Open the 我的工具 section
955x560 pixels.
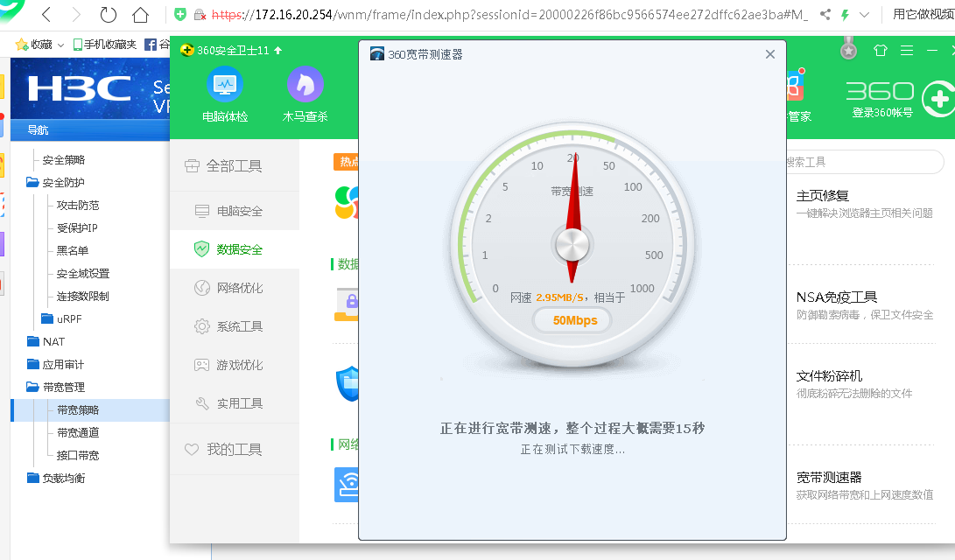pyautogui.click(x=235, y=449)
